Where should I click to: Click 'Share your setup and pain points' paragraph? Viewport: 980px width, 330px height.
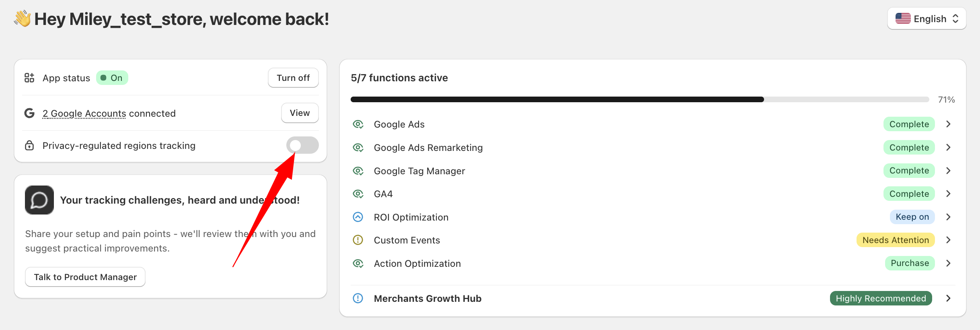(x=170, y=241)
